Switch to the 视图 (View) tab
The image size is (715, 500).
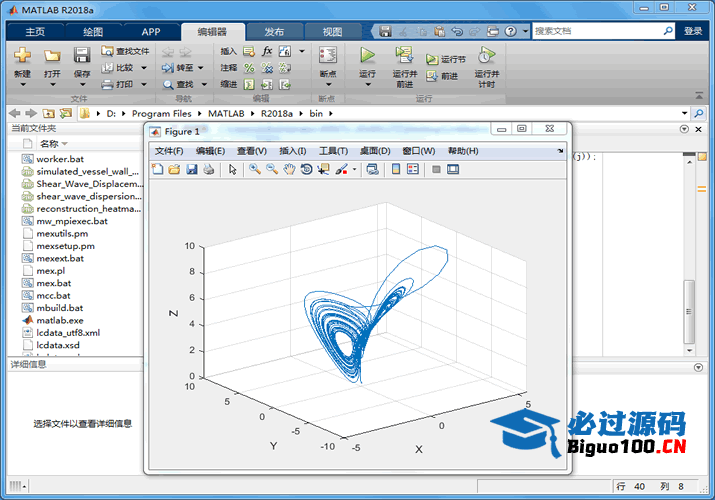point(332,31)
